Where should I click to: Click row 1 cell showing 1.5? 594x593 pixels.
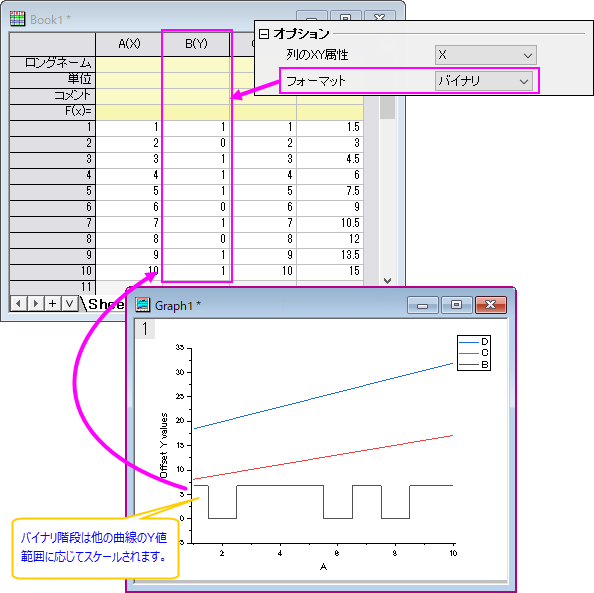[x=330, y=127]
